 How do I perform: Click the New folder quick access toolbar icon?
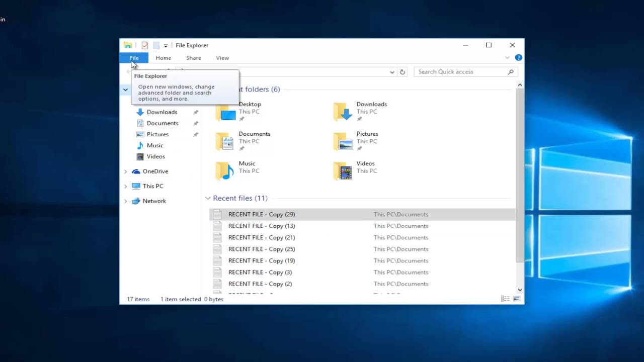click(156, 45)
